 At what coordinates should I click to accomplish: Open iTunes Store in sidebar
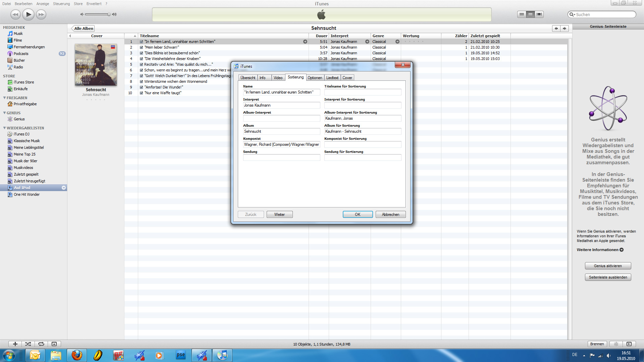tap(23, 82)
